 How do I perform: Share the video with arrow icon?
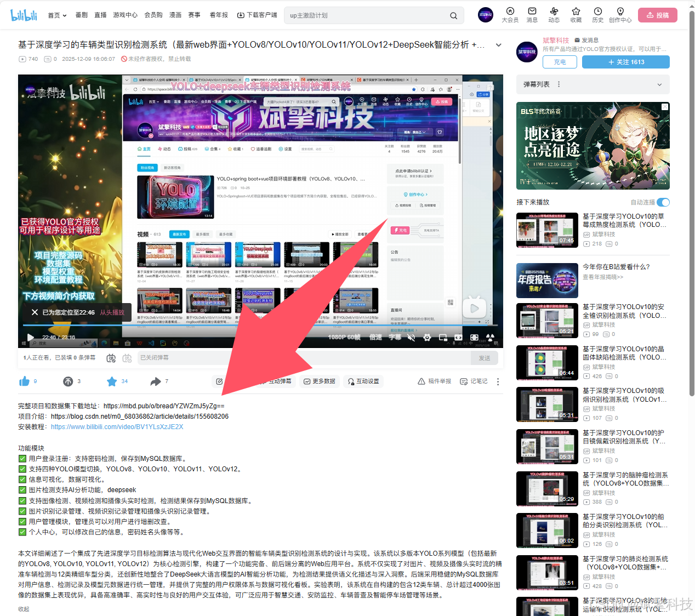(156, 381)
